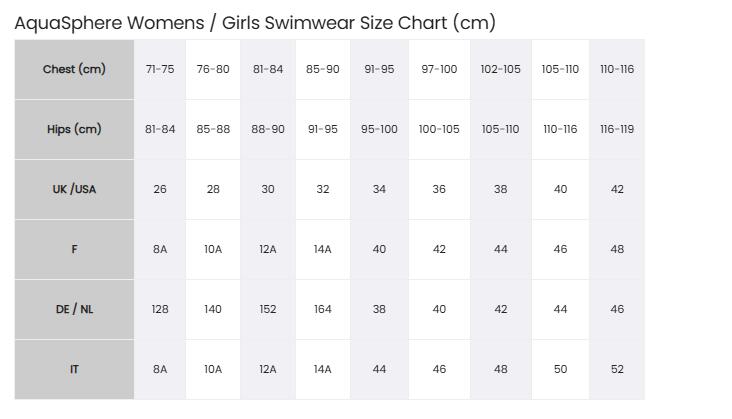Select IT size 50 cell
The width and height of the screenshot is (732, 419).
pos(560,370)
